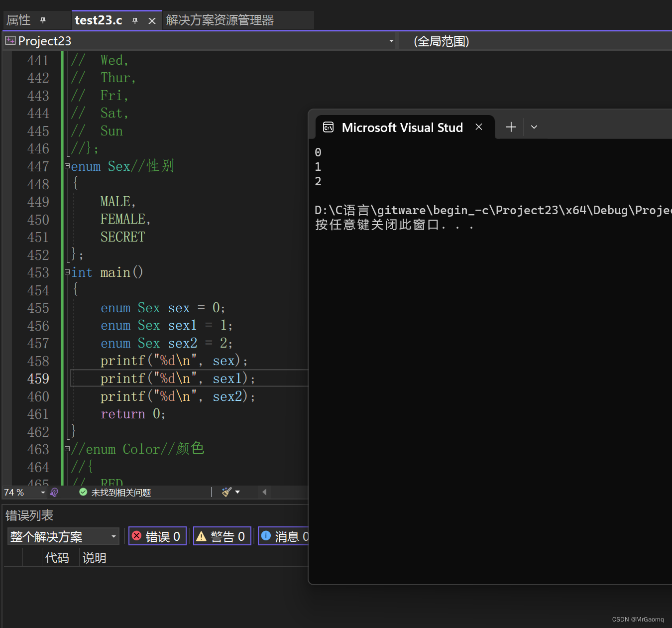Click the printf call printing sex1

(178, 378)
